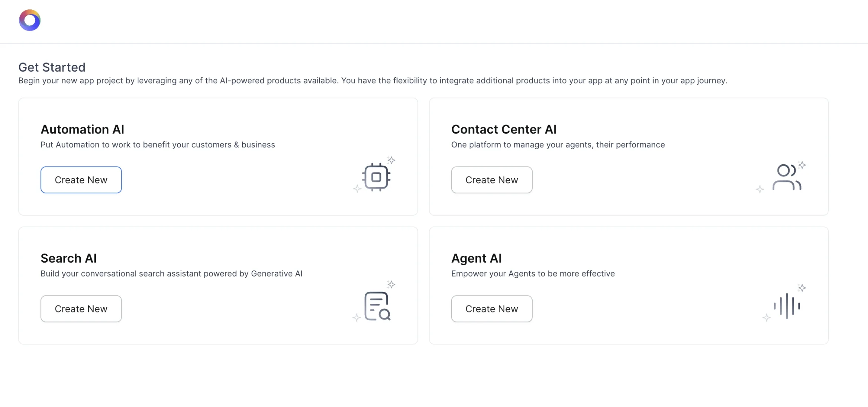Click Create New under Contact Center AI
The height and width of the screenshot is (407, 868).
pos(492,180)
